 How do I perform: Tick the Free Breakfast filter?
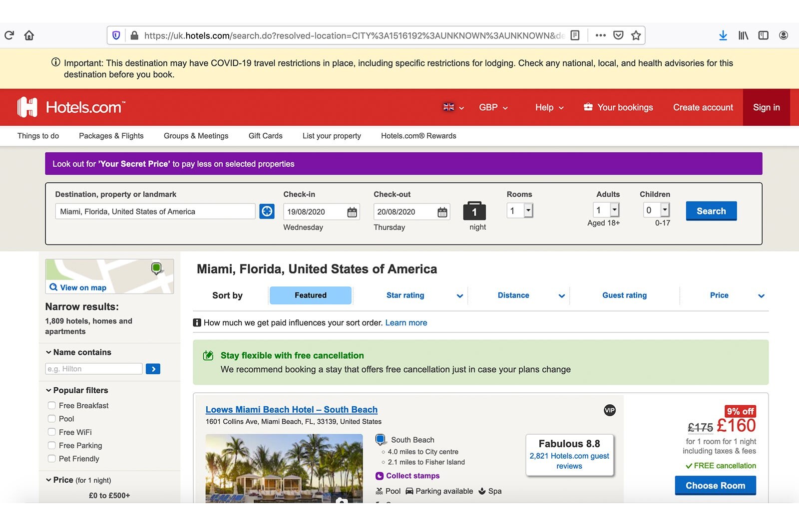click(51, 405)
